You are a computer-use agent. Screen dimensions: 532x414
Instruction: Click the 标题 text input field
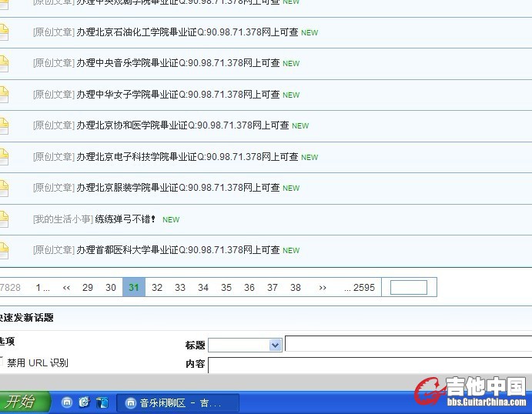tap(408, 344)
